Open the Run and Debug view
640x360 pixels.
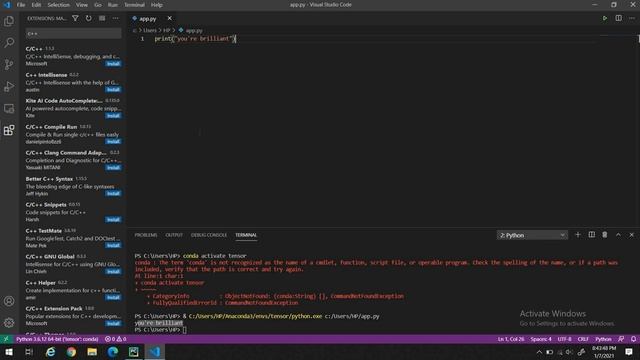(x=9, y=86)
